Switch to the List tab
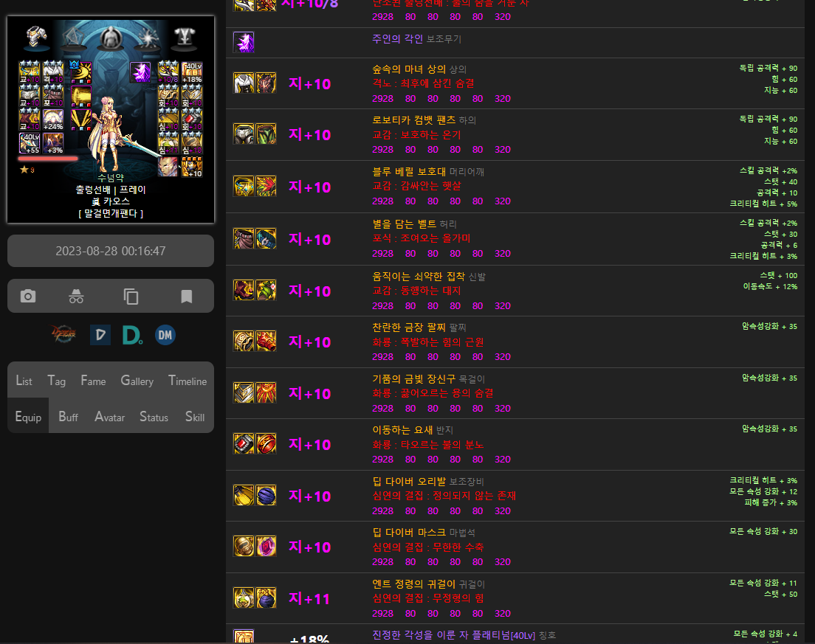815x644 pixels. tap(24, 381)
